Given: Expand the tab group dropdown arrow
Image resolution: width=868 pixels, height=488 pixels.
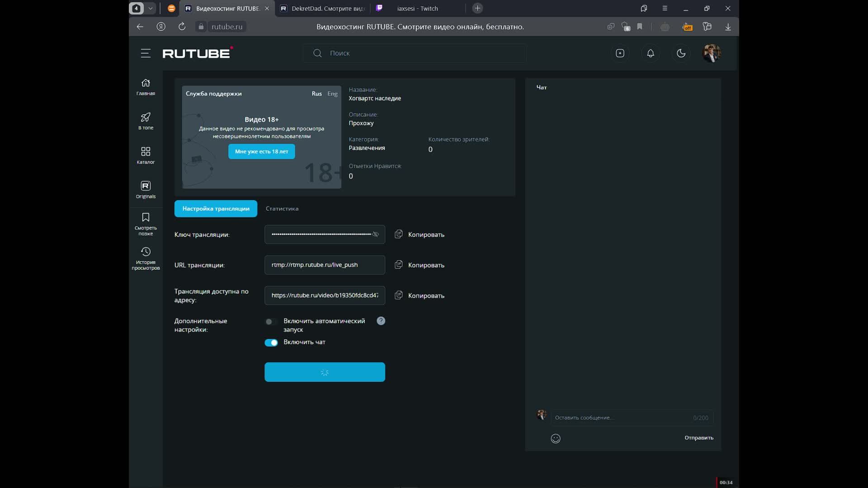Looking at the screenshot, I should tap(151, 8).
